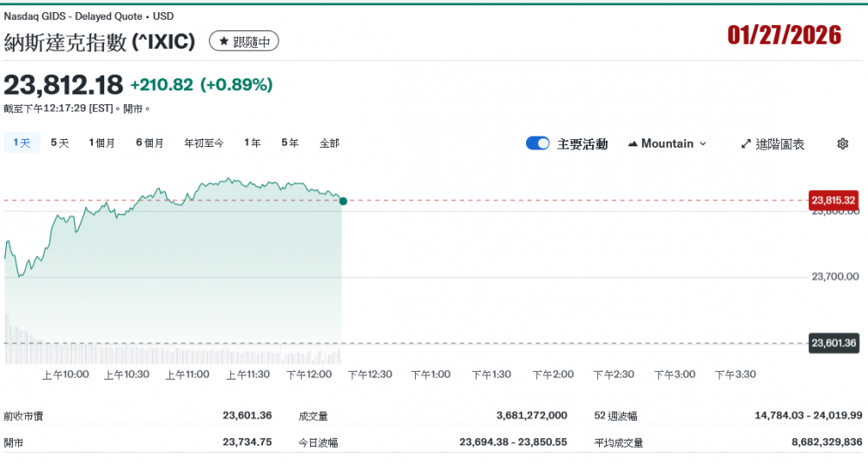
Task: Click the 23,601.36 previous close label on chart
Action: [833, 343]
